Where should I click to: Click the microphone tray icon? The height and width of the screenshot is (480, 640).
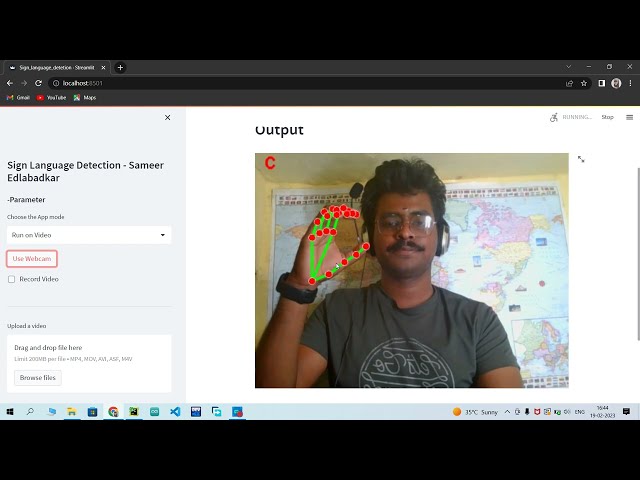(x=527, y=412)
